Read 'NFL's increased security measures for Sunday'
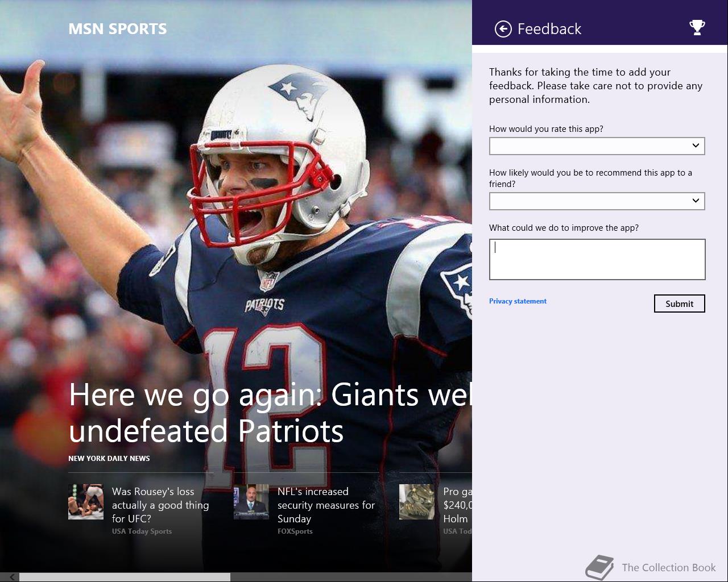The image size is (728, 582). (326, 505)
